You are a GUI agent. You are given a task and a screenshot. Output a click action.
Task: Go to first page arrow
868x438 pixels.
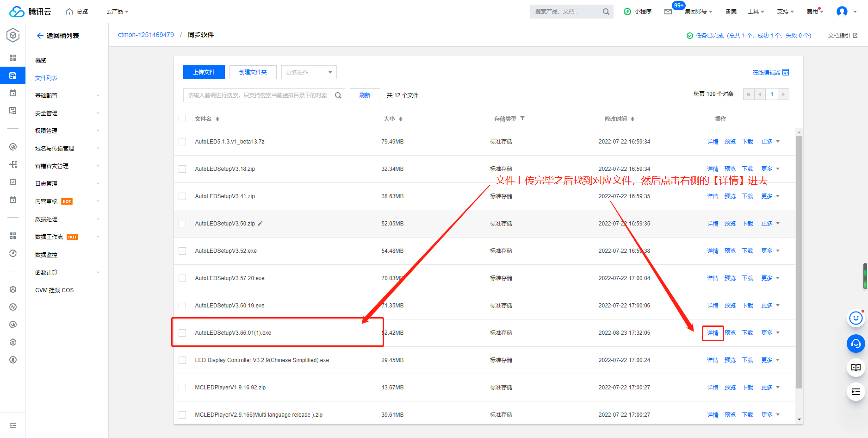click(749, 94)
